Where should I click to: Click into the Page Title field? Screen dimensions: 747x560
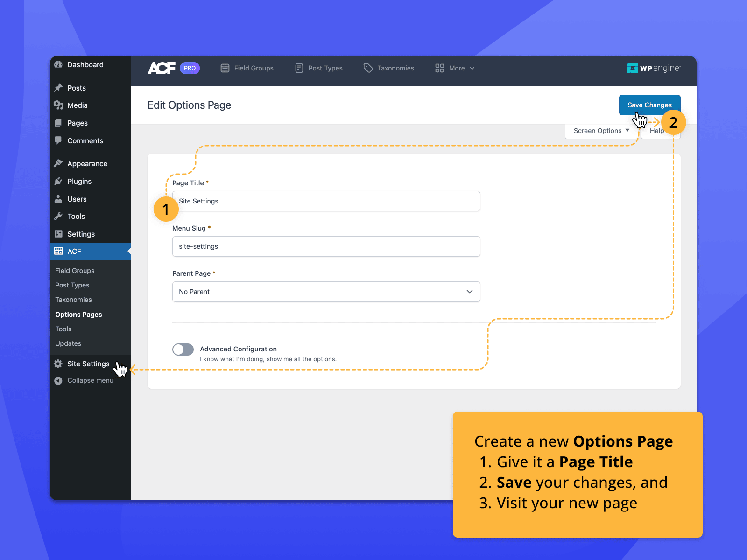(x=327, y=201)
